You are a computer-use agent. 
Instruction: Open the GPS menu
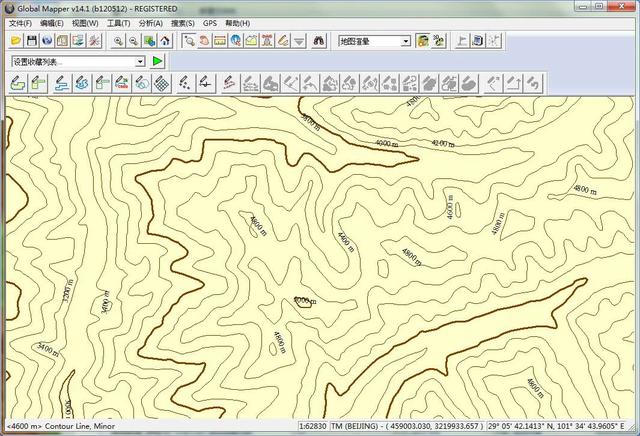(x=210, y=23)
